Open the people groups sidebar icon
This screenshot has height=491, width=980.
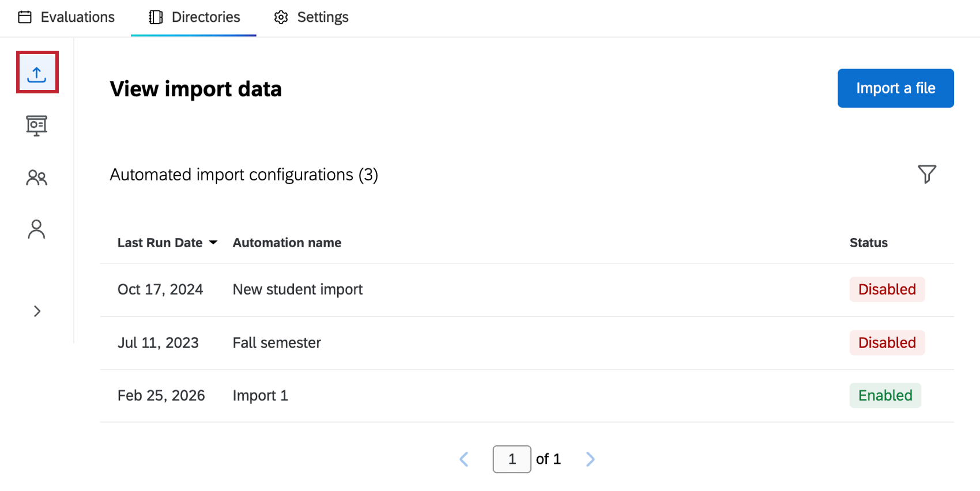[37, 177]
